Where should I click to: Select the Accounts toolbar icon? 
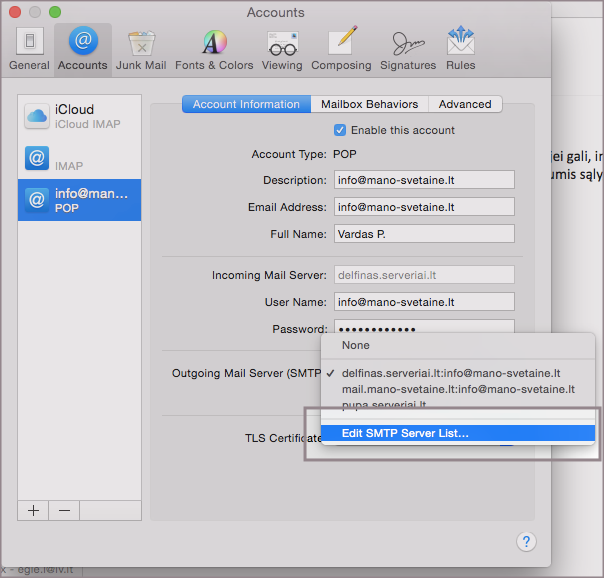82,49
